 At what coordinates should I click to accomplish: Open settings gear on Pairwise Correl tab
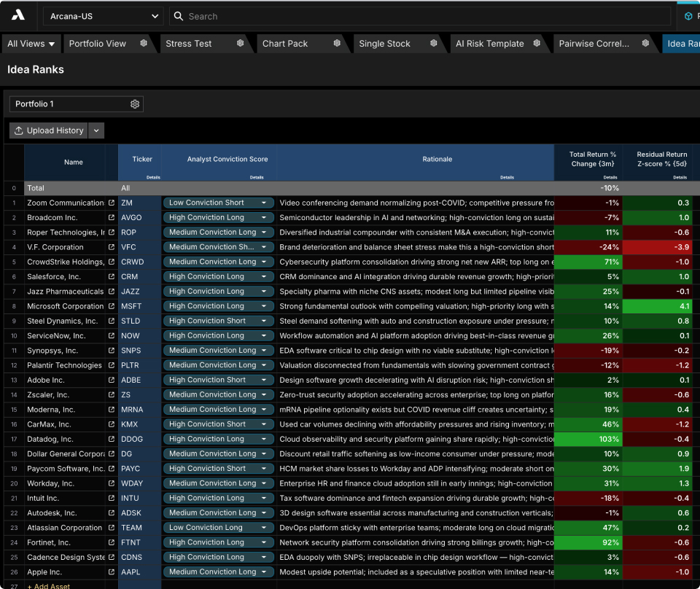pos(645,43)
